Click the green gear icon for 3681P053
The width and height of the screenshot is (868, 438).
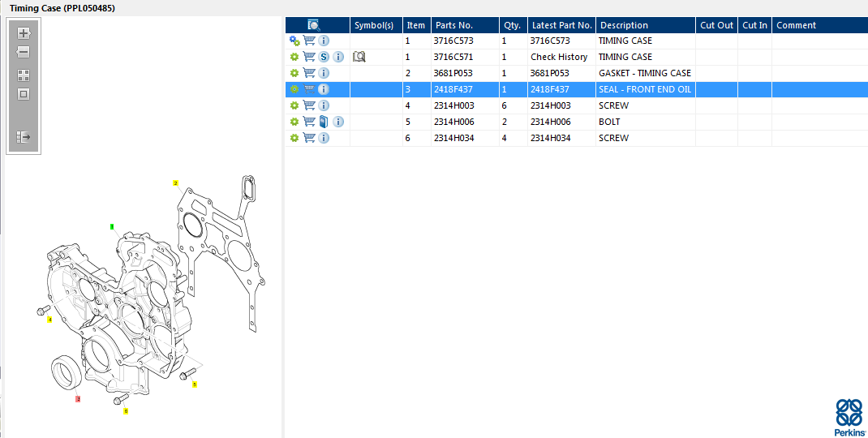click(x=294, y=73)
